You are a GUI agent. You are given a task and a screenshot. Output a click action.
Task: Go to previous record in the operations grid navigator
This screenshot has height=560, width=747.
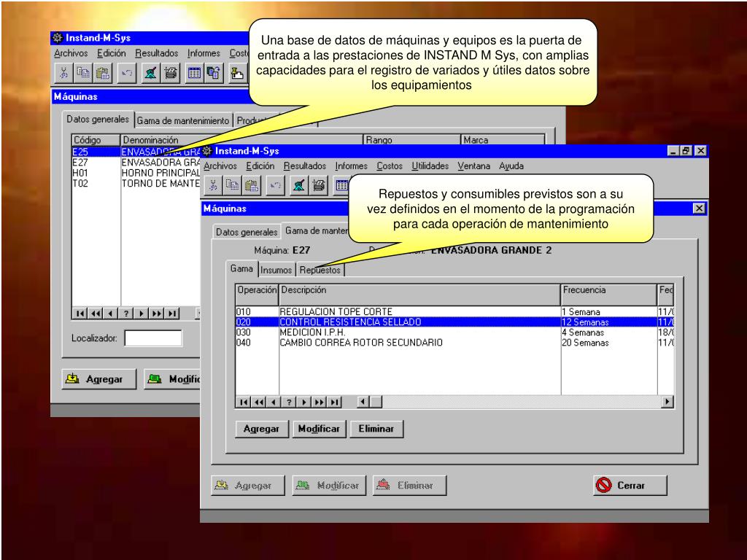click(274, 402)
